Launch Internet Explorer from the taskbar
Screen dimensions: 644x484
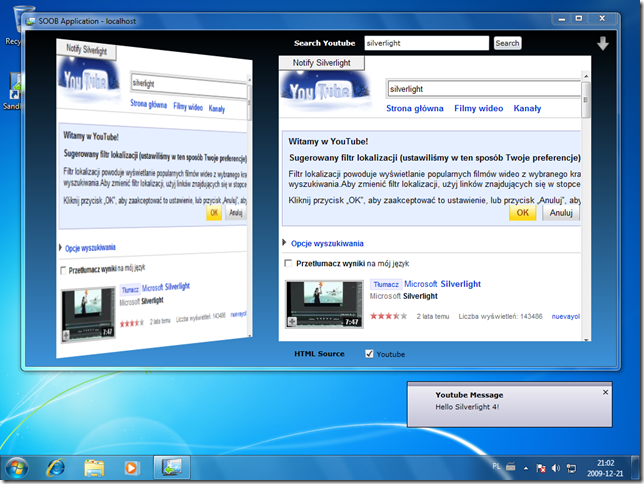pos(56,468)
